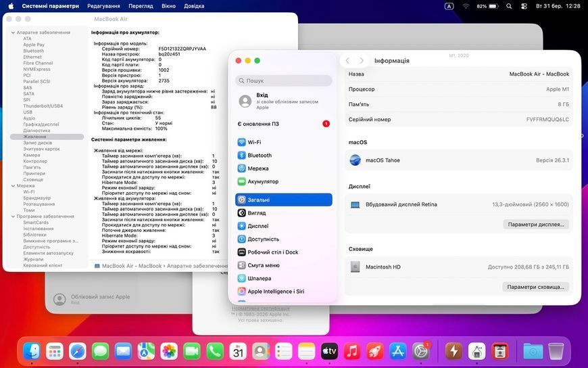Viewport: 588px width, 368px height.
Task: Select Мережа in the settings sidebar
Action: pos(283,168)
